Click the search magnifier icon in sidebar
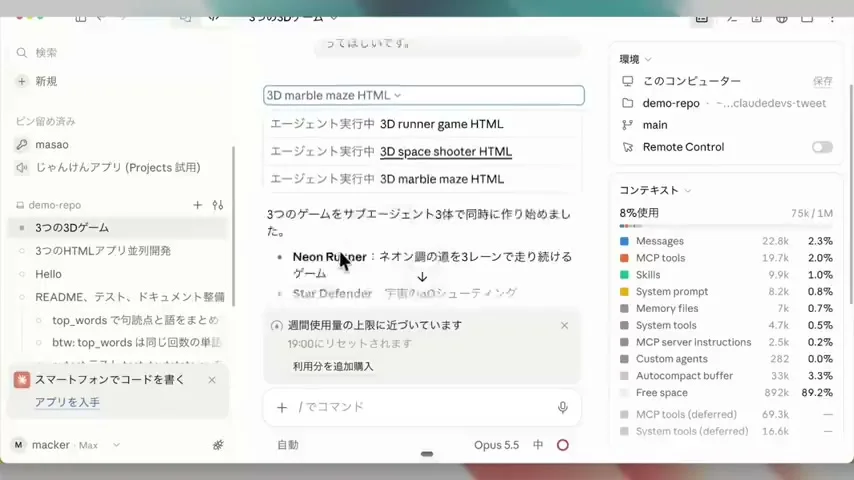This screenshot has width=854, height=480. click(21, 53)
